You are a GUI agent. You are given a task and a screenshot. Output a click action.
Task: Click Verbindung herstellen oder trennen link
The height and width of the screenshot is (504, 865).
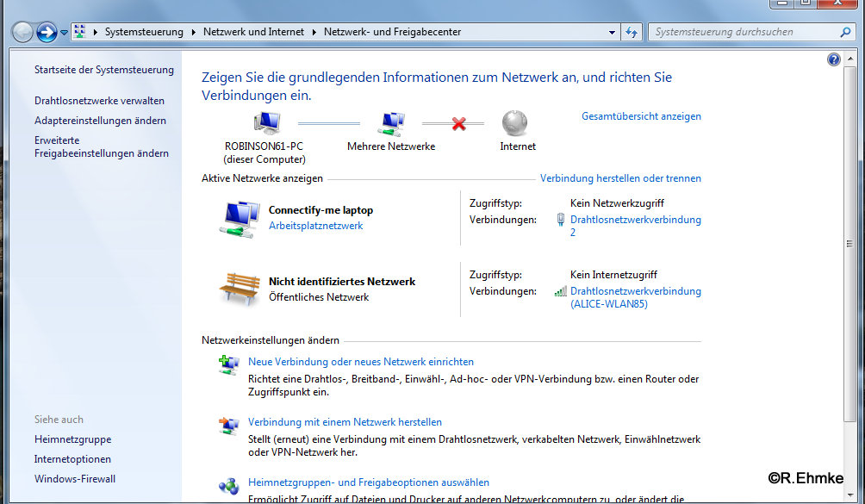pos(620,178)
